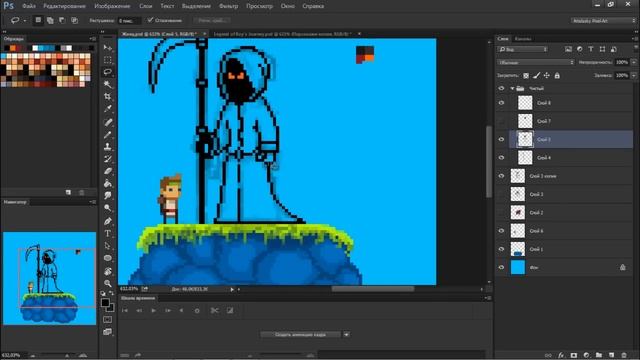This screenshot has width=640, height=360.
Task: Select the Zoom magnifier tool
Action: [107, 283]
